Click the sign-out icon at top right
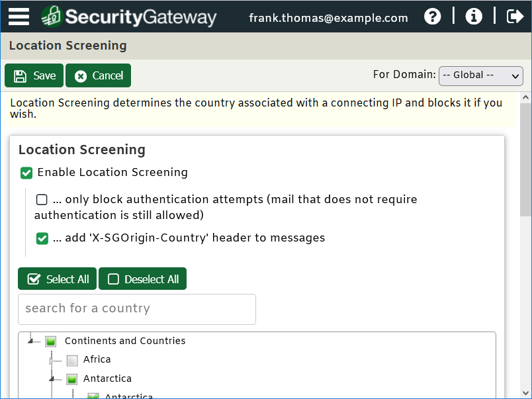 [515, 17]
